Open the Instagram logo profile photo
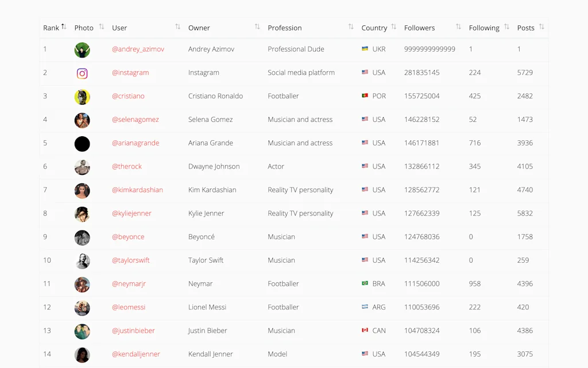Screen dimensions: 588x368 click(x=82, y=73)
